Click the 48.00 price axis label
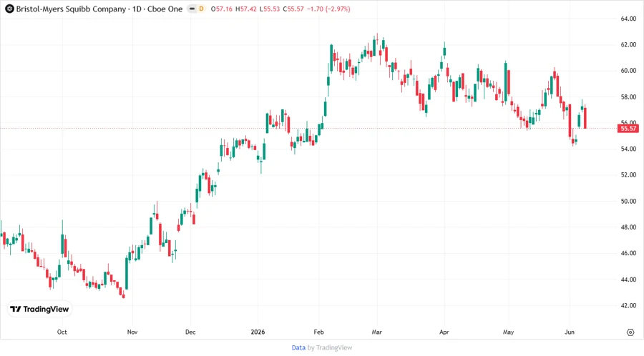This screenshot has width=644, height=356. tap(628, 227)
